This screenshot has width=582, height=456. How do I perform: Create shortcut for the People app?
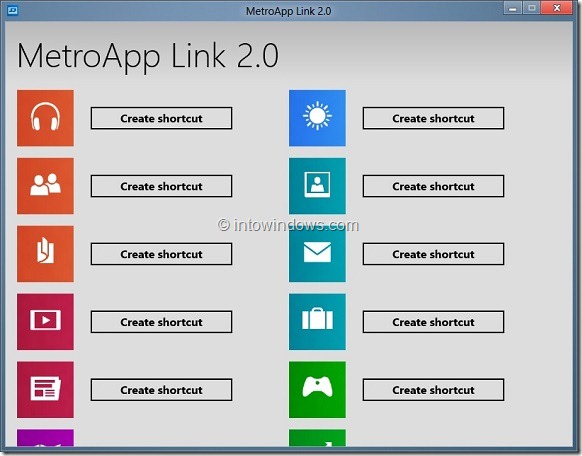click(161, 186)
